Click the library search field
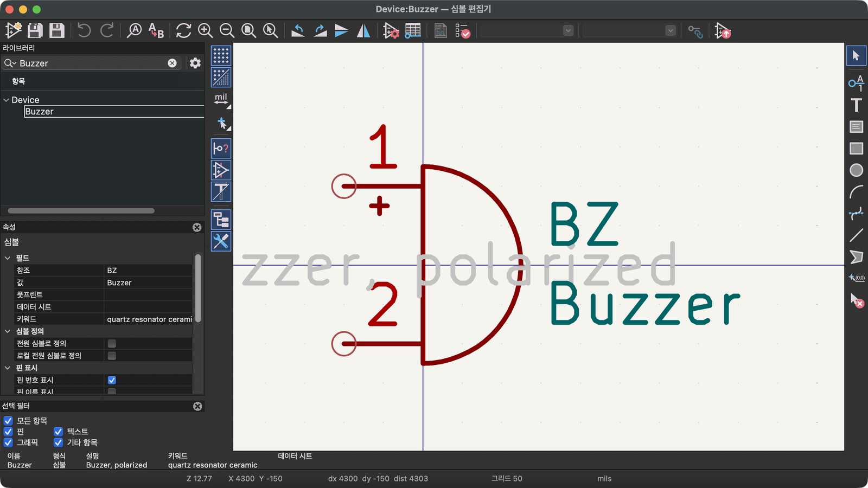Image resolution: width=868 pixels, height=488 pixels. click(x=91, y=63)
